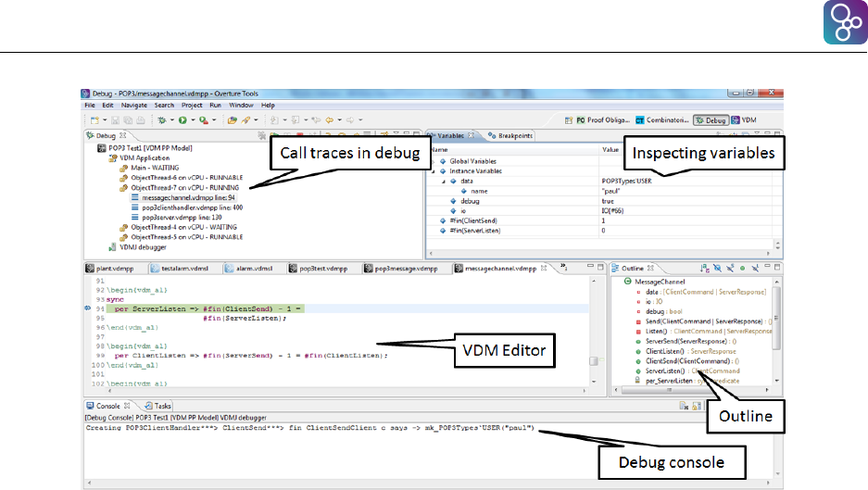Open the plant.vdmpp editor tab
Image resolution: width=868 pixels, height=490 pixels.
coord(109,269)
